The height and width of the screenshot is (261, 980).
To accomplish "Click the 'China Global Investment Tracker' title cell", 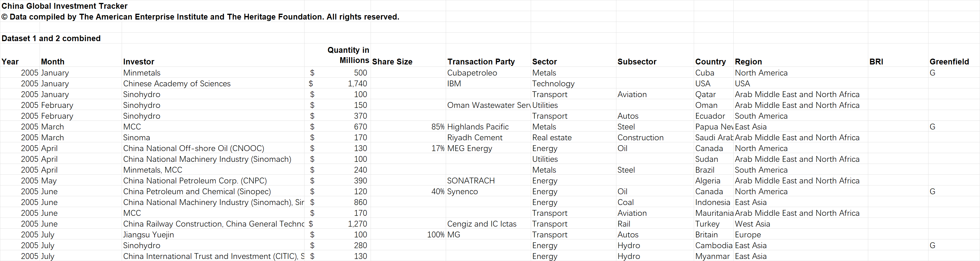I will (x=65, y=6).
